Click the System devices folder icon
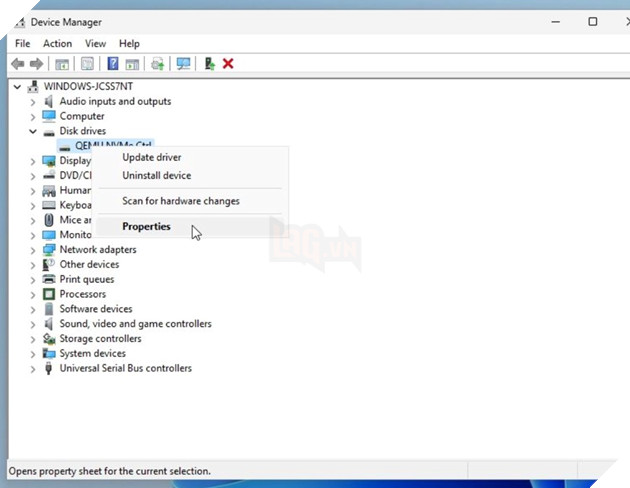The height and width of the screenshot is (488, 630). [x=49, y=353]
